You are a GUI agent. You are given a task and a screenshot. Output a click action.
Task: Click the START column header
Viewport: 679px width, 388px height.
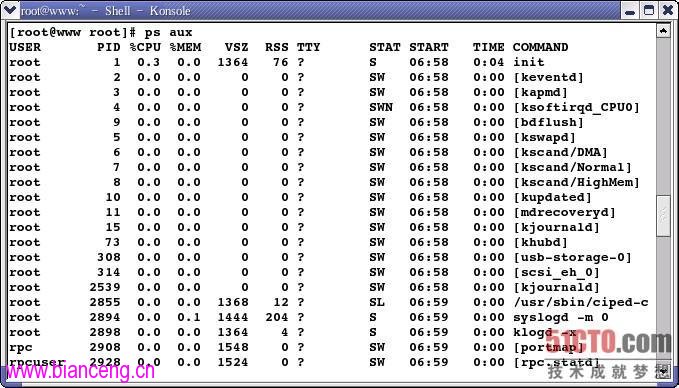point(429,47)
